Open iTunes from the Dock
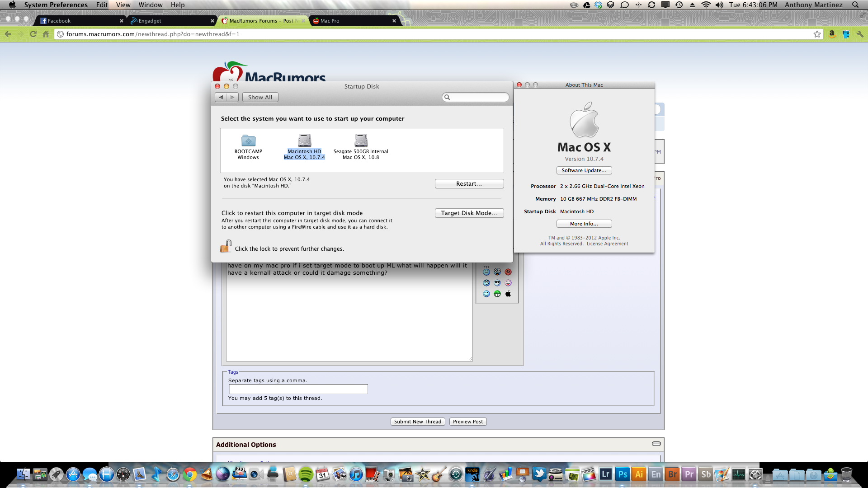 (356, 474)
